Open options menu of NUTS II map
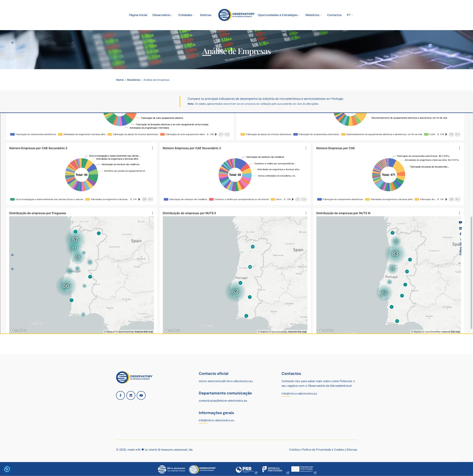The height and width of the screenshot is (476, 473). tap(306, 213)
